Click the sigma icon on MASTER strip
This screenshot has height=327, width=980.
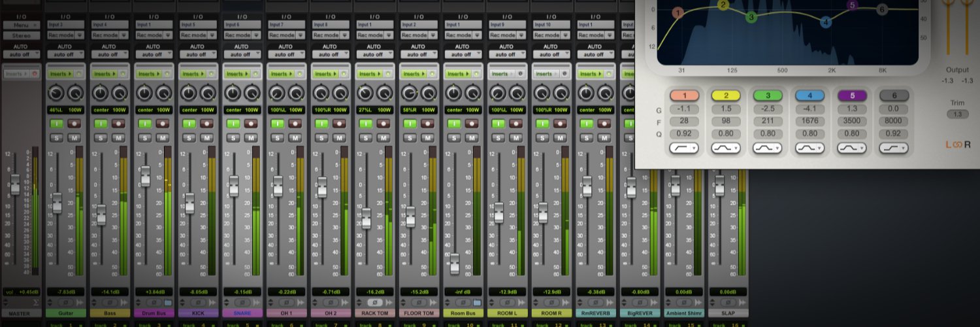pyautogui.click(x=35, y=303)
